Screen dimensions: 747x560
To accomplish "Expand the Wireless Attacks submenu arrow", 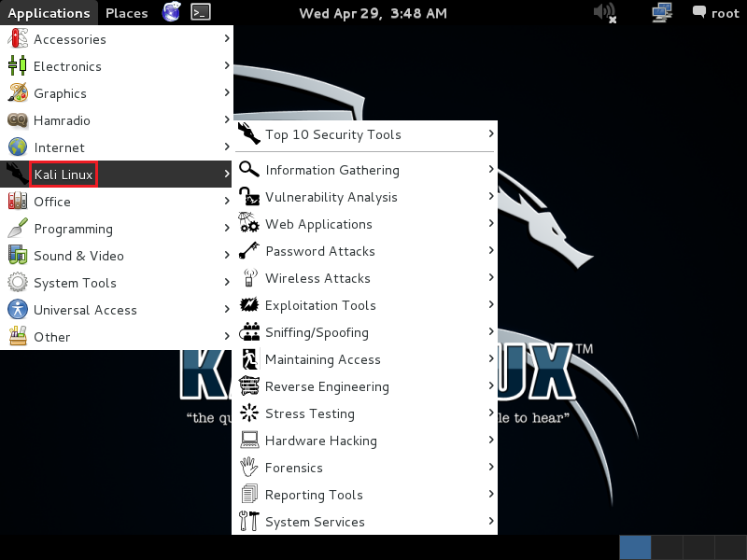I will coord(490,278).
